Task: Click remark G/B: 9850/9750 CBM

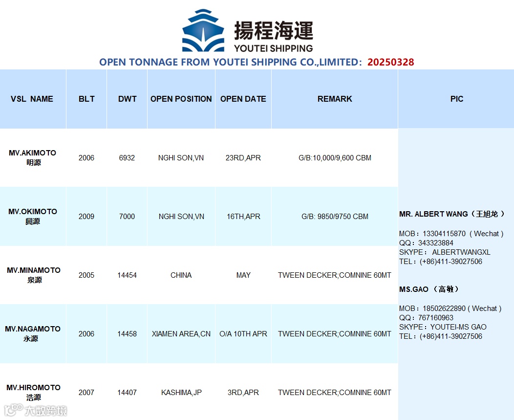Action: (335, 217)
